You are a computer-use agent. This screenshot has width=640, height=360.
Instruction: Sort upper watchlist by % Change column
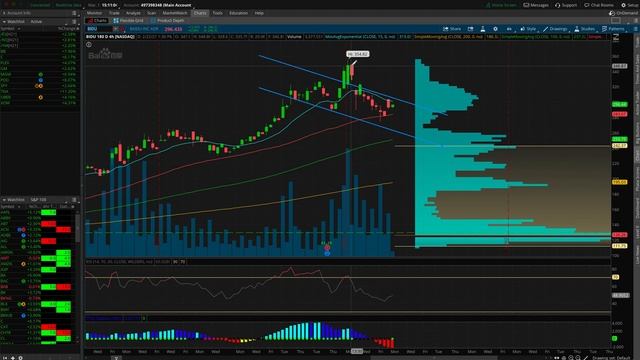click(x=68, y=29)
